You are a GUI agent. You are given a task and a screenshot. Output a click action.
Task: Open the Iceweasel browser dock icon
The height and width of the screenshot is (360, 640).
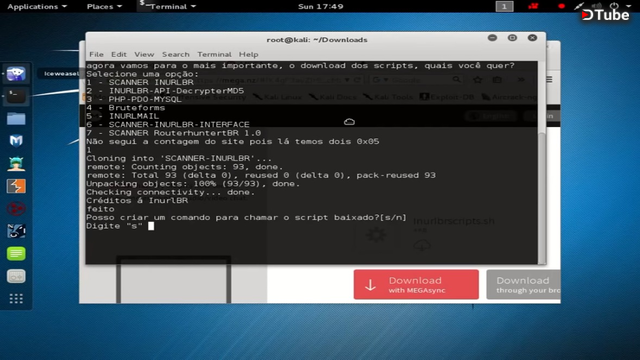[16, 74]
